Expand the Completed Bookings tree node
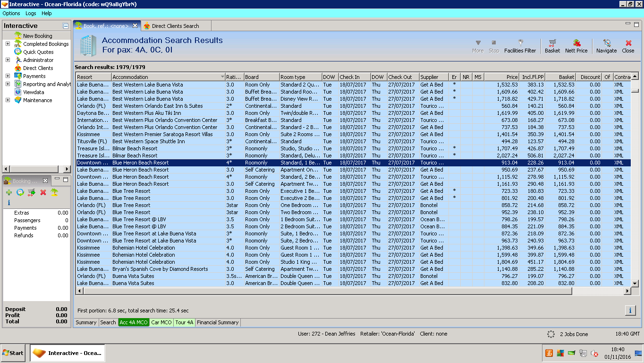This screenshot has height=363, width=644. tap(8, 44)
